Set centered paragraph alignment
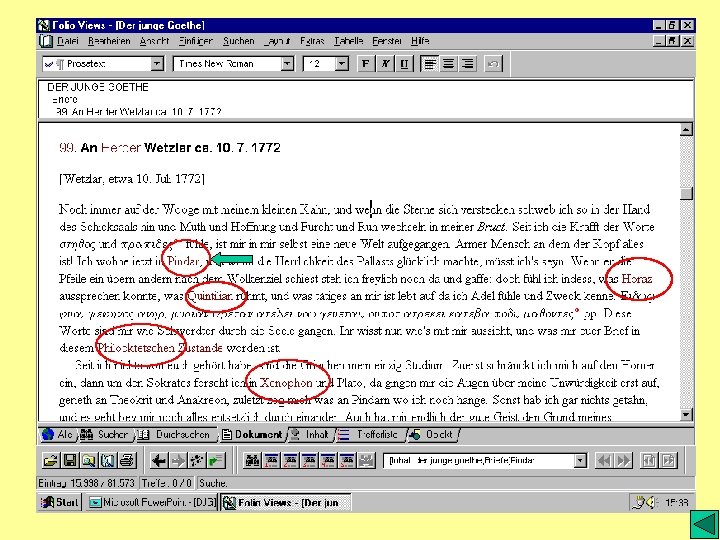 [448, 63]
